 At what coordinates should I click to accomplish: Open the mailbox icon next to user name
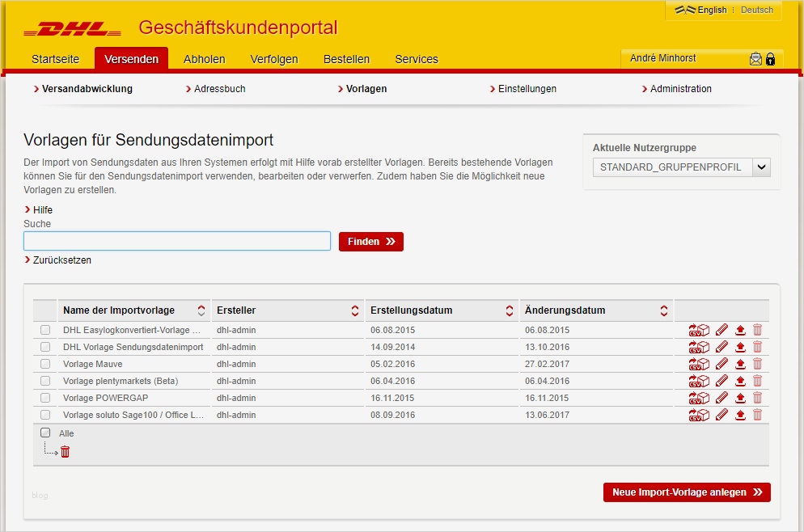pyautogui.click(x=755, y=59)
